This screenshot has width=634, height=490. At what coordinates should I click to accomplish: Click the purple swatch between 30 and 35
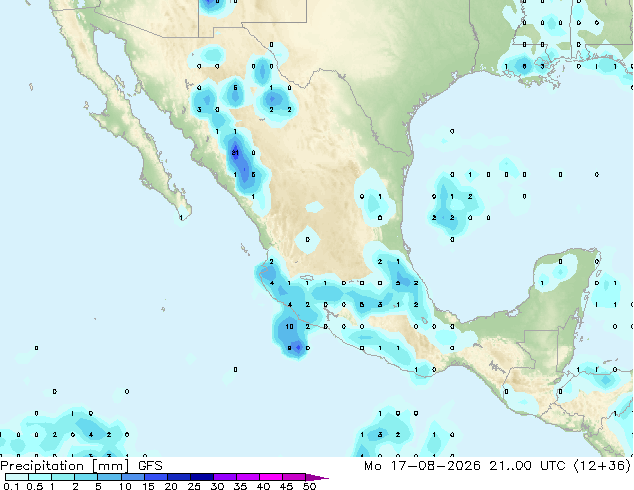[225, 477]
